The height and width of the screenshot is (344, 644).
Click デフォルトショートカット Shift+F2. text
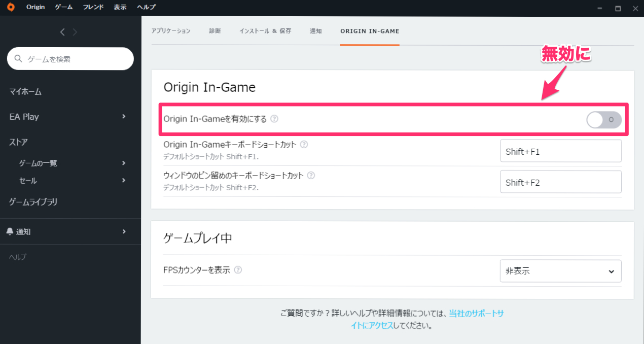click(x=211, y=188)
